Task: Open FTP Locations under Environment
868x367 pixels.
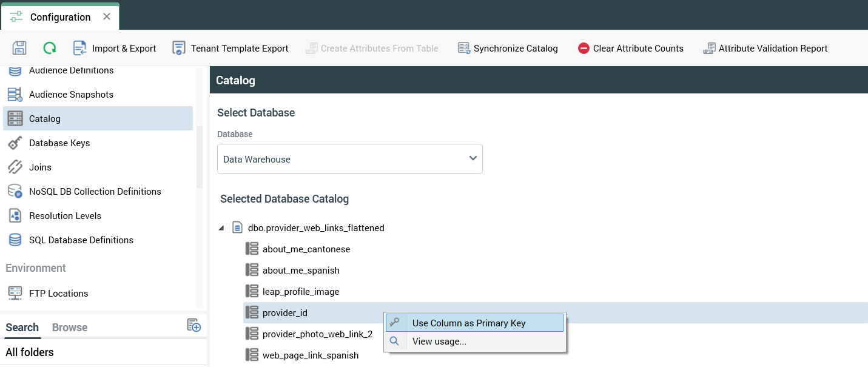Action: tap(58, 294)
